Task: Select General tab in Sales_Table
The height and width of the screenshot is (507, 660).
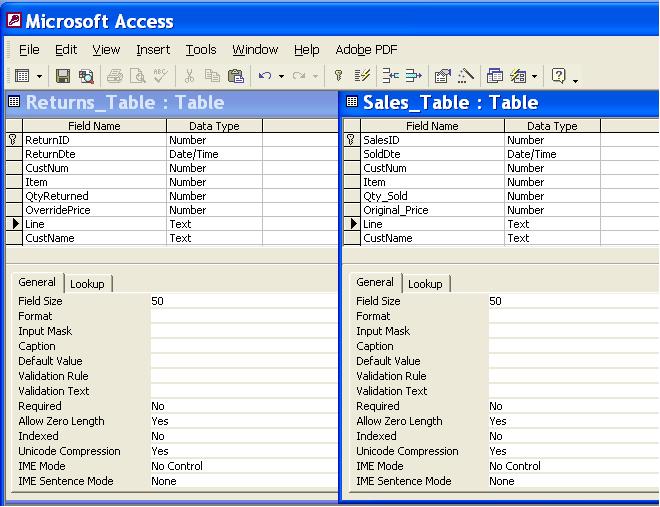Action: 375,282
